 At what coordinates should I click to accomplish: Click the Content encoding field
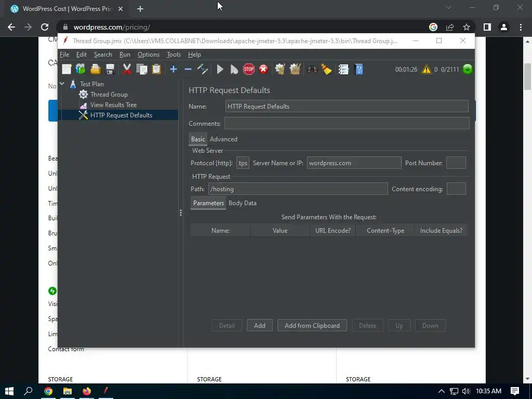[456, 189]
